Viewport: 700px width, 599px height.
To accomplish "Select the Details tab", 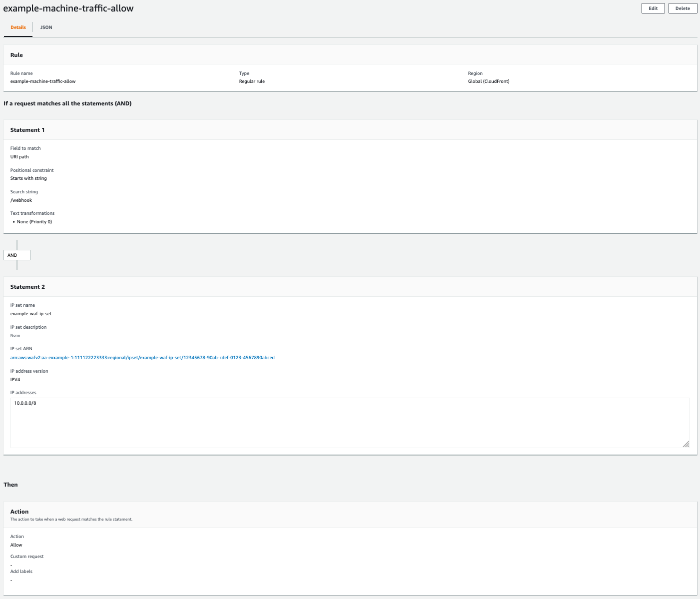I will (18, 27).
